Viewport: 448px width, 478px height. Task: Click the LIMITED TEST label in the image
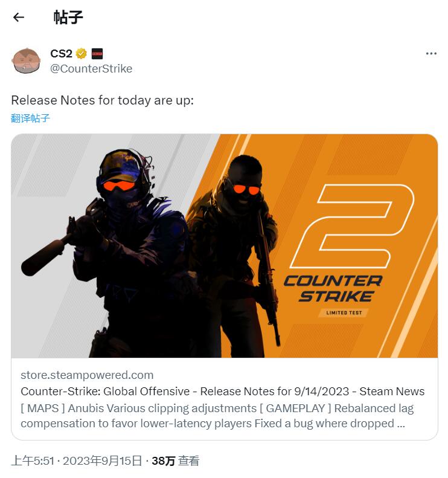[344, 313]
